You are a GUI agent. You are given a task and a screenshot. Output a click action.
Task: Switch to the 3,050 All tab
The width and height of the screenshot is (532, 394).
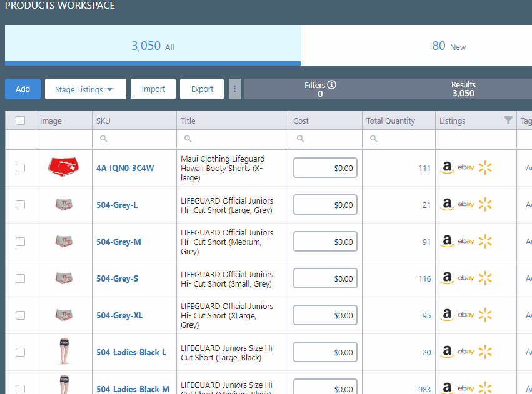[153, 46]
